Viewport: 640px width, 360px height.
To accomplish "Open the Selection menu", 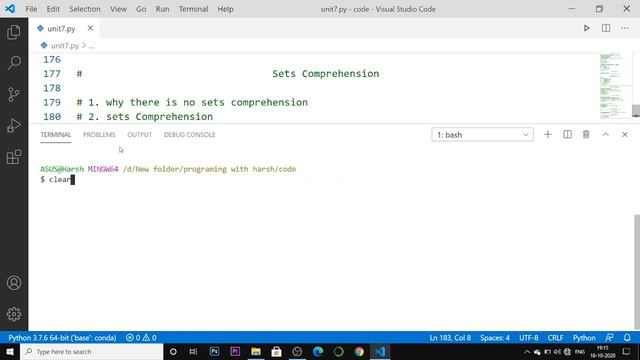I will point(84,9).
